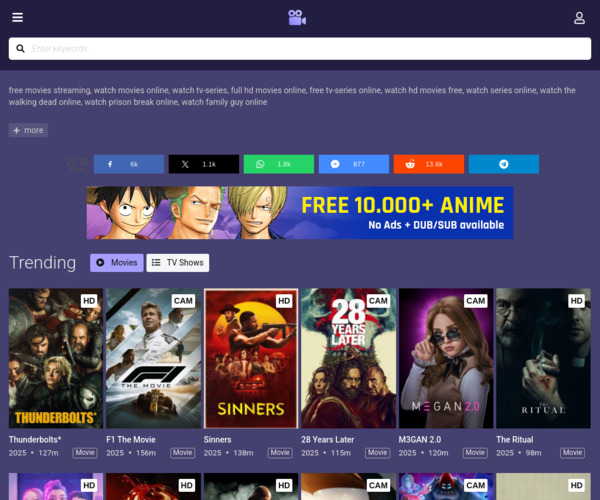Click CAM badge on 28 Years Later poster
This screenshot has height=500, width=600.
378,301
